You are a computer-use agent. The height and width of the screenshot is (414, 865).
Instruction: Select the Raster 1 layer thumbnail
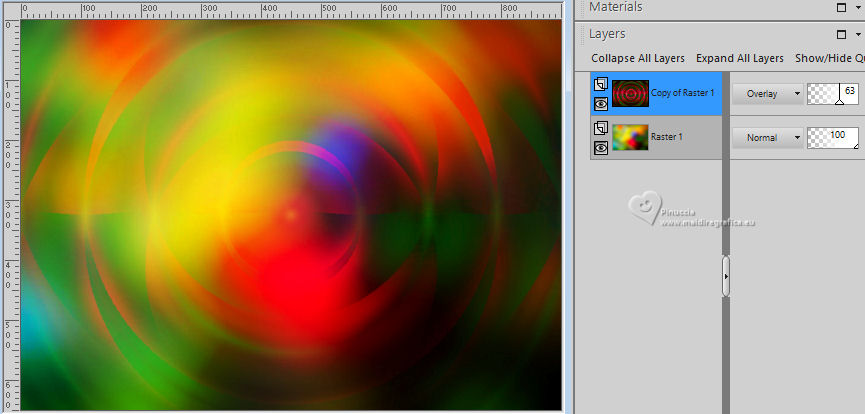point(631,137)
